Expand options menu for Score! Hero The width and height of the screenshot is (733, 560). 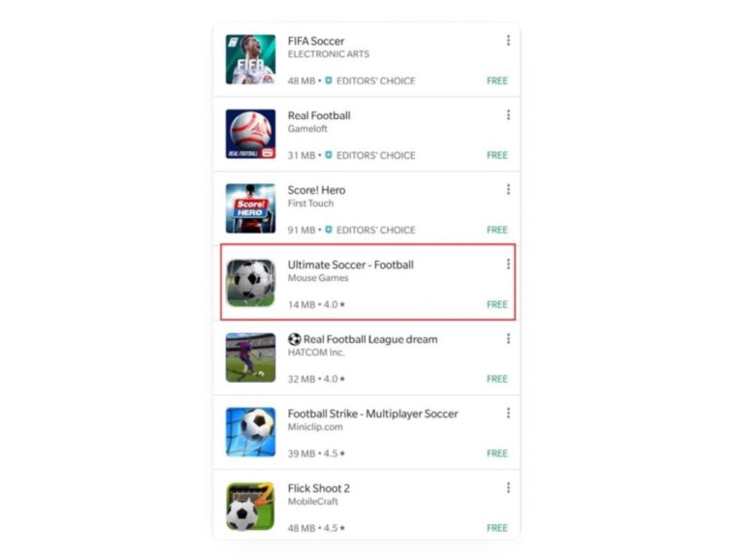(508, 189)
